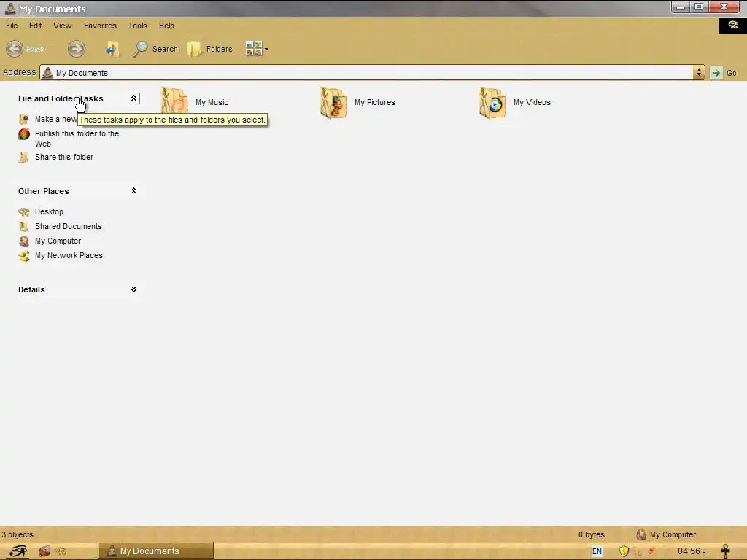
Task: Click in the Address field showing My Documents
Action: [366, 72]
